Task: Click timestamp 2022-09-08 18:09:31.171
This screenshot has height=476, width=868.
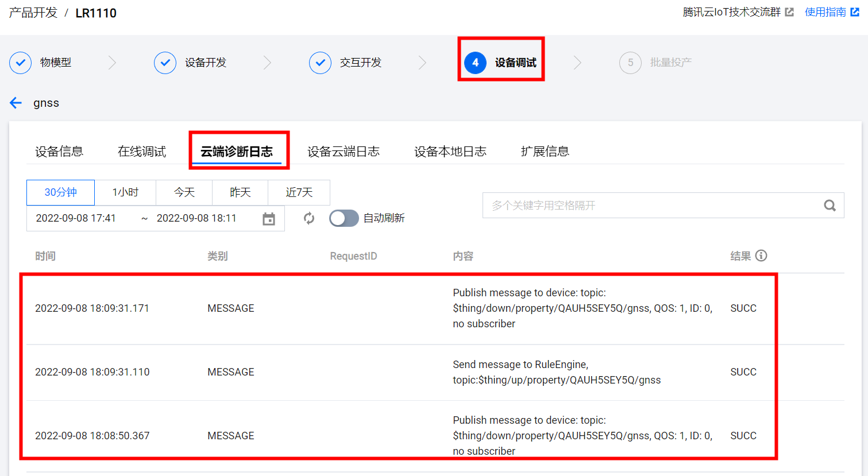Action: 92,308
